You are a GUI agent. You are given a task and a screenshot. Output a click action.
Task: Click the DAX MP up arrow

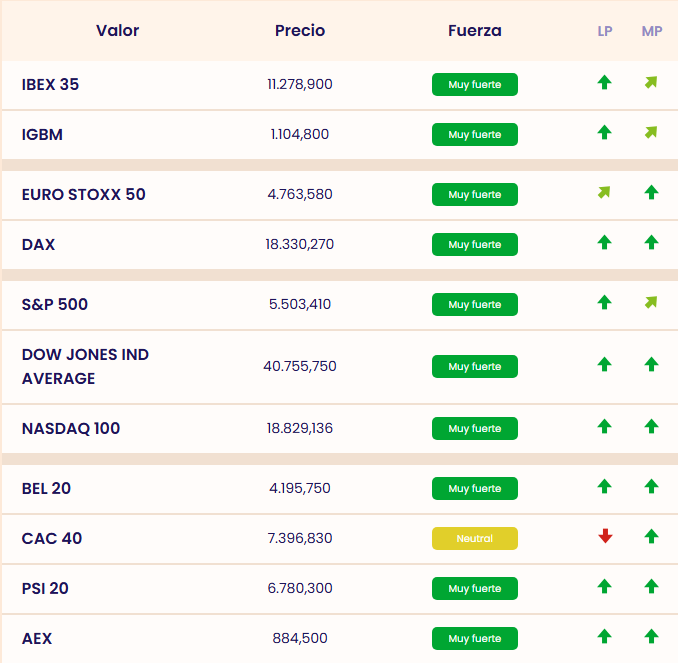(651, 242)
